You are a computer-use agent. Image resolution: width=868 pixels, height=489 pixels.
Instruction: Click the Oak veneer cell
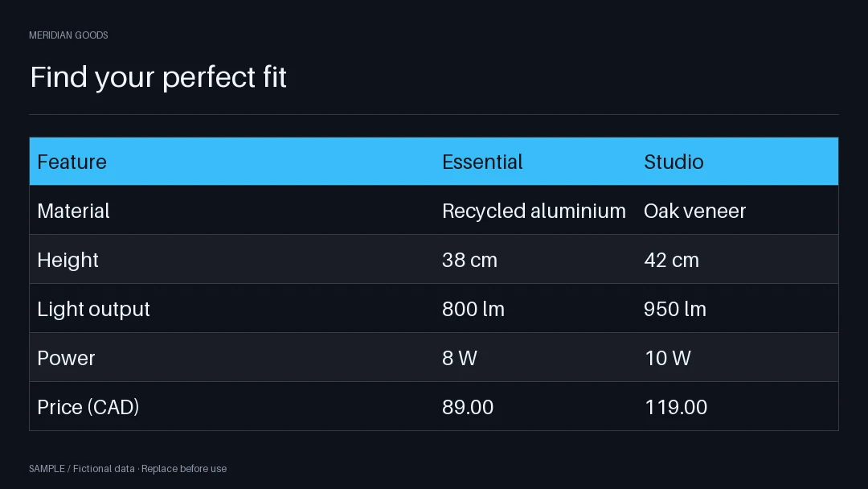[x=694, y=211]
